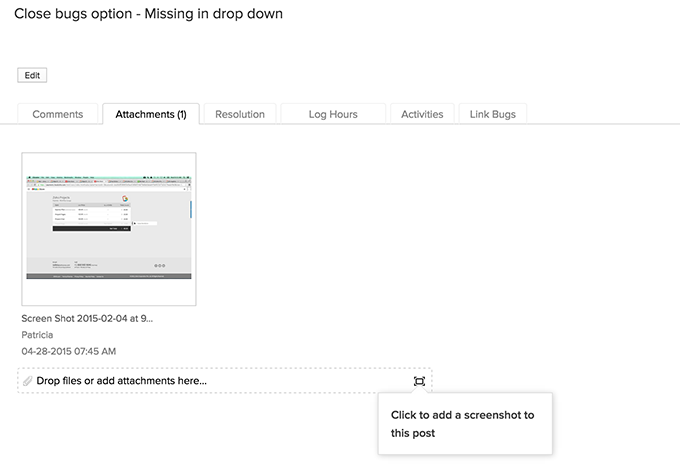This screenshot has height=474, width=680.
Task: Switch to the Comments tab
Action: point(58,114)
